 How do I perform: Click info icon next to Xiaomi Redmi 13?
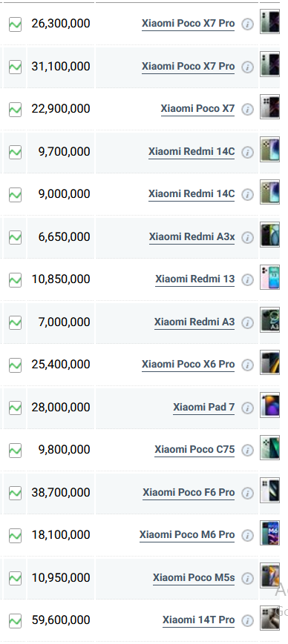point(247,280)
